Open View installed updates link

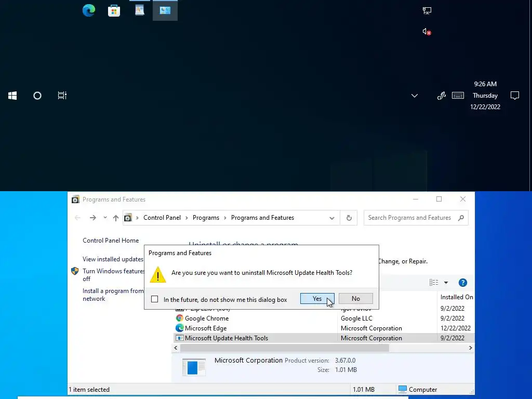(x=113, y=259)
